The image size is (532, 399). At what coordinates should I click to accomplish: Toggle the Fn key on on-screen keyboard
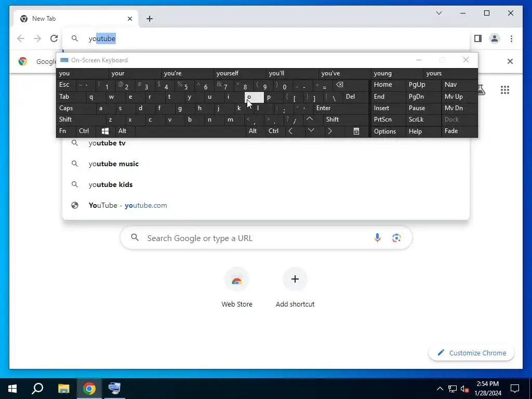tap(66, 131)
